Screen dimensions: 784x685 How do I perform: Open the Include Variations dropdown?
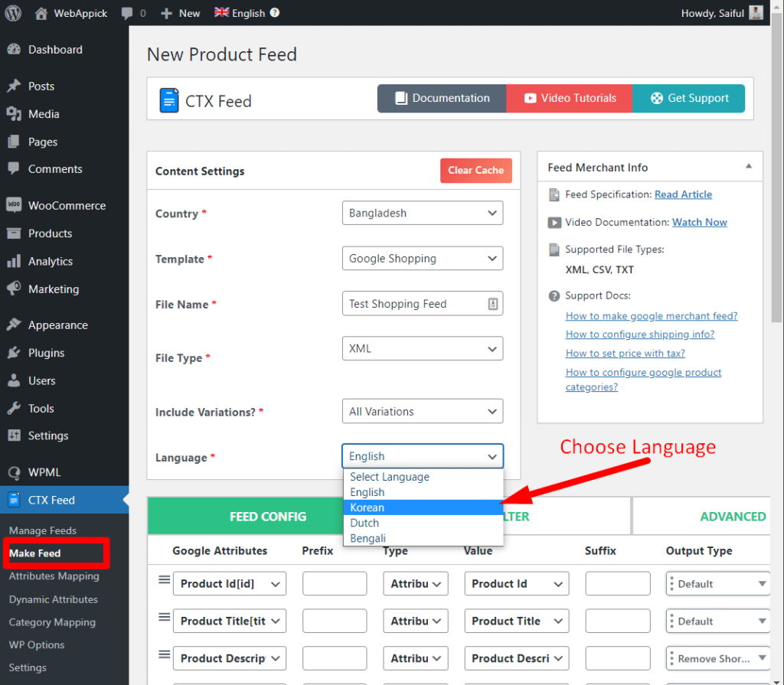coord(423,412)
